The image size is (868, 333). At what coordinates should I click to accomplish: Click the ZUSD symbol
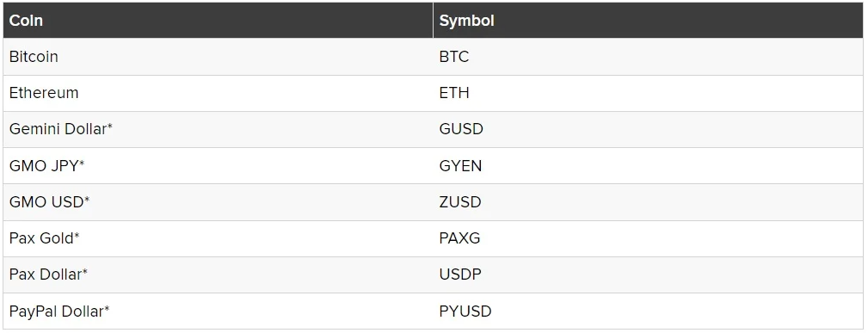460,201
